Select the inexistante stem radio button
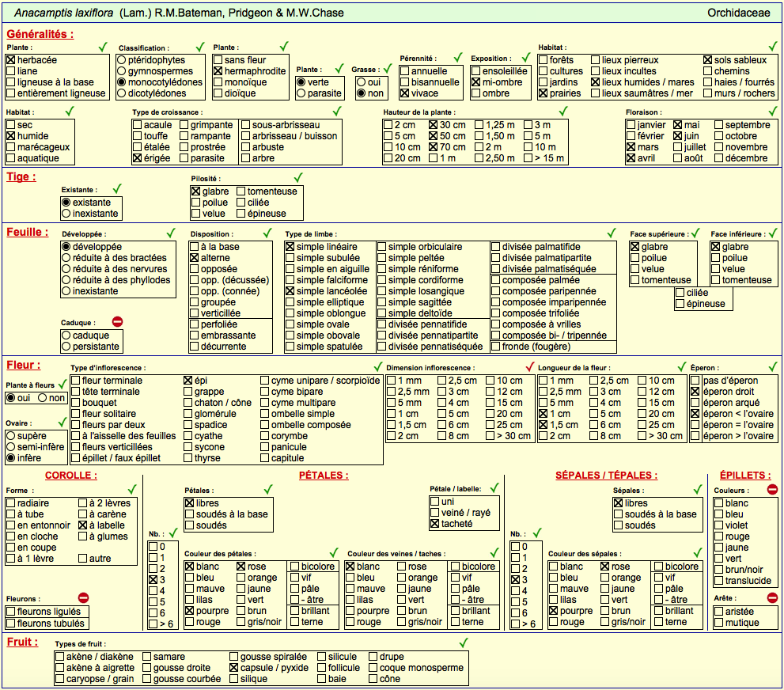The width and height of the screenshot is (784, 690). click(66, 214)
